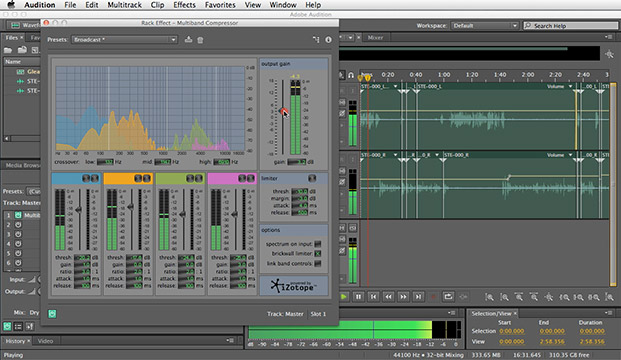
Task: Click the Rewind transport button
Action: coord(389,296)
